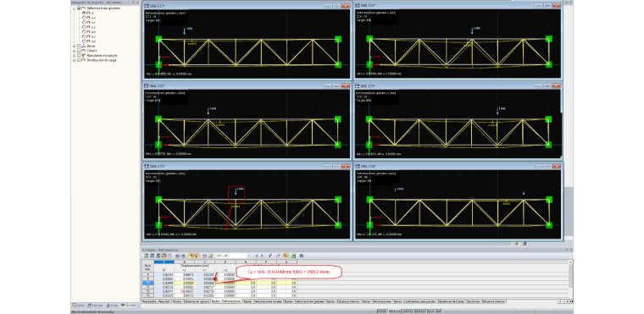The image size is (644, 314).
Task: Select the uZ deformation radio button
Action: 84,27
